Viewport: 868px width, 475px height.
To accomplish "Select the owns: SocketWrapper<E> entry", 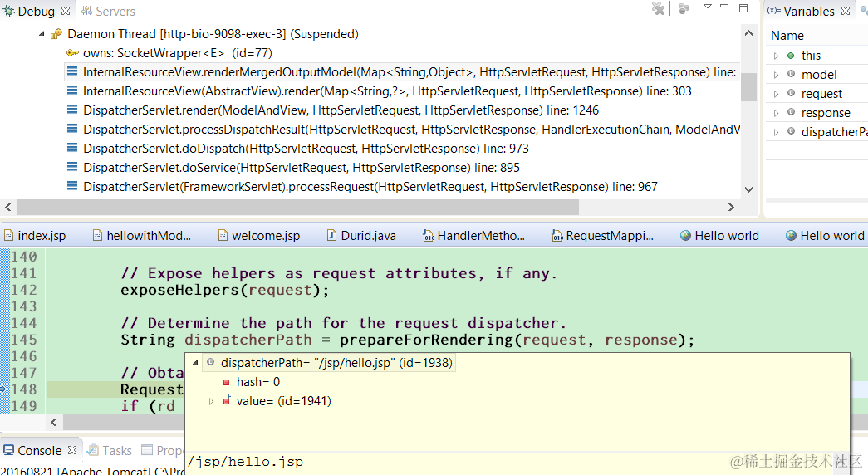I will pyautogui.click(x=177, y=53).
